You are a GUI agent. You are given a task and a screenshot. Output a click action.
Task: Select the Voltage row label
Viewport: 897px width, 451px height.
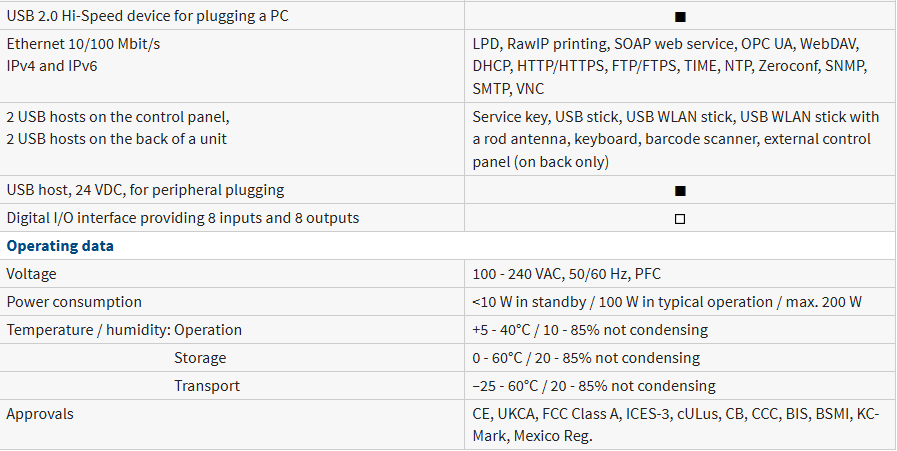[31, 274]
